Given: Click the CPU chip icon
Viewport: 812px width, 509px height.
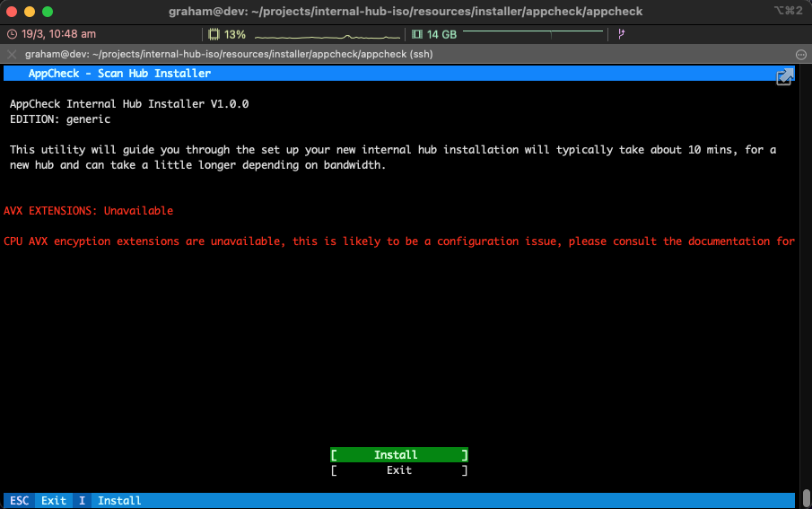Looking at the screenshot, I should (x=214, y=34).
